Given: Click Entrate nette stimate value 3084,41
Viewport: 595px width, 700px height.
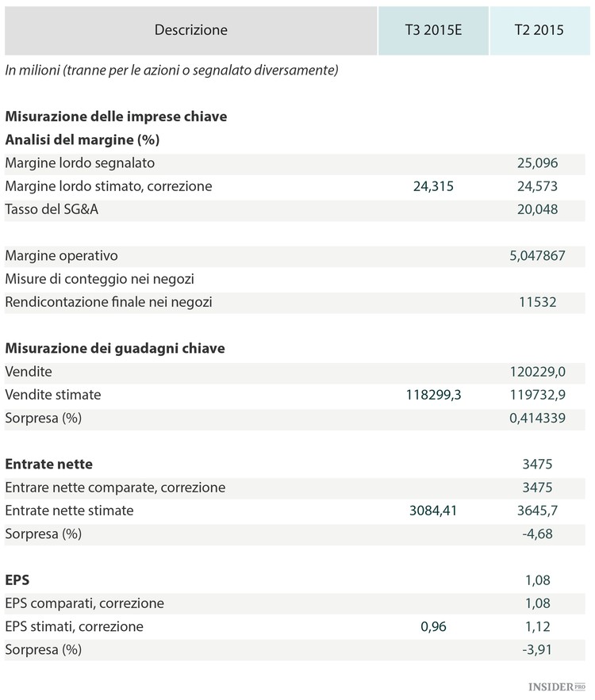Looking at the screenshot, I should (x=433, y=511).
